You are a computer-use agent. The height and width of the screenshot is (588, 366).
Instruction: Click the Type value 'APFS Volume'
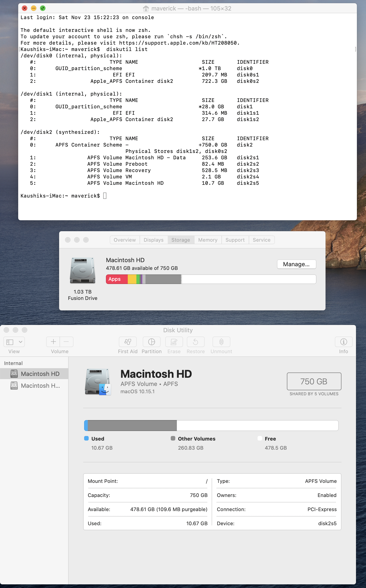coord(321,481)
